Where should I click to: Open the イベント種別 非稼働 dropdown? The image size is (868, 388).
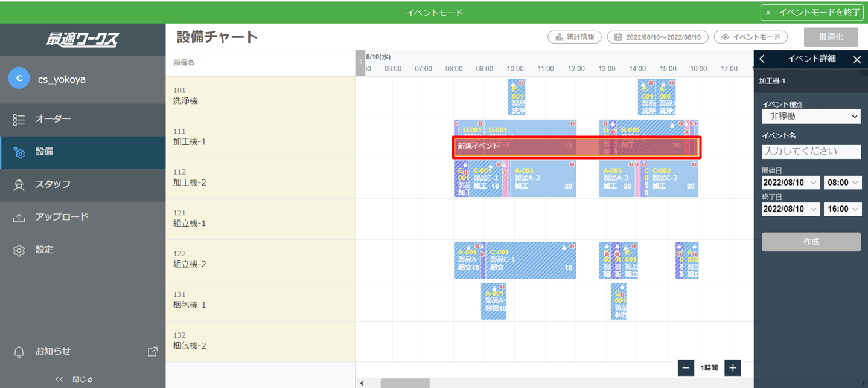point(811,116)
